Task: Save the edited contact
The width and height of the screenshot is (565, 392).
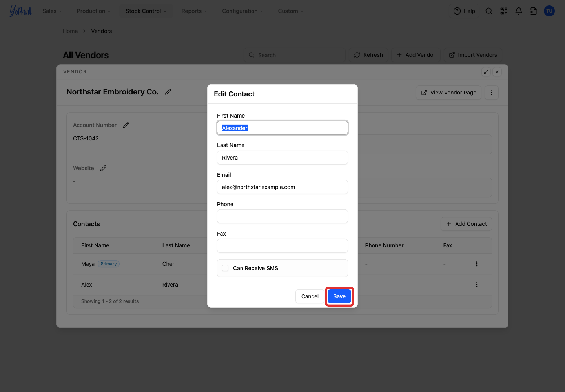Action: click(339, 296)
